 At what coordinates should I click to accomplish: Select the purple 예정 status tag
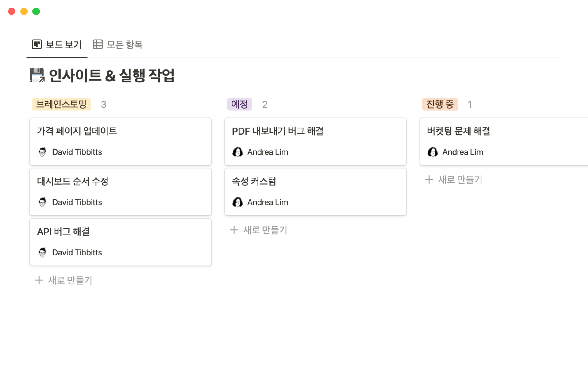tap(239, 104)
